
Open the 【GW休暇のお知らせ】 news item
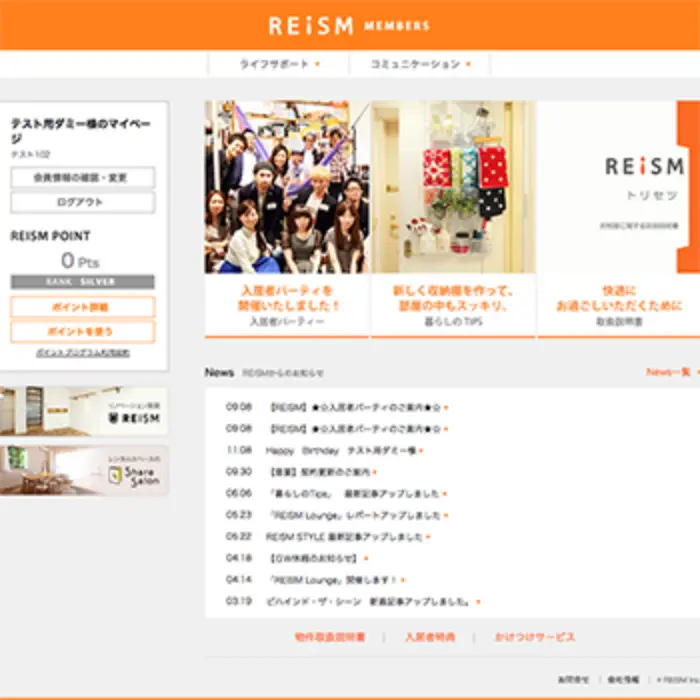[312, 558]
